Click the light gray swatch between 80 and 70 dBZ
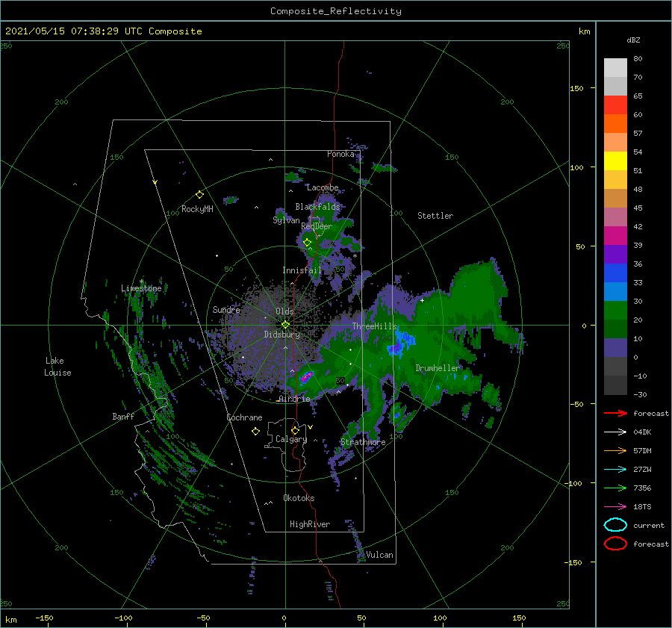 pos(615,68)
